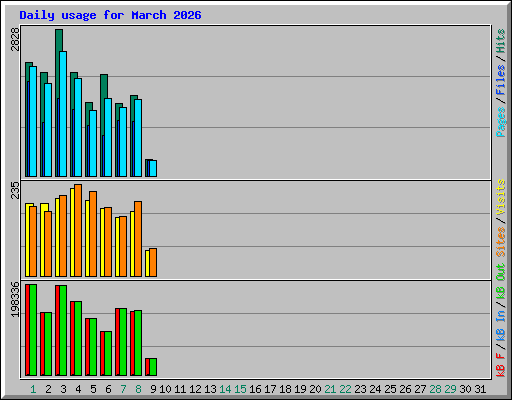
Task: Click day 15 on the x-axis
Action: click(240, 389)
